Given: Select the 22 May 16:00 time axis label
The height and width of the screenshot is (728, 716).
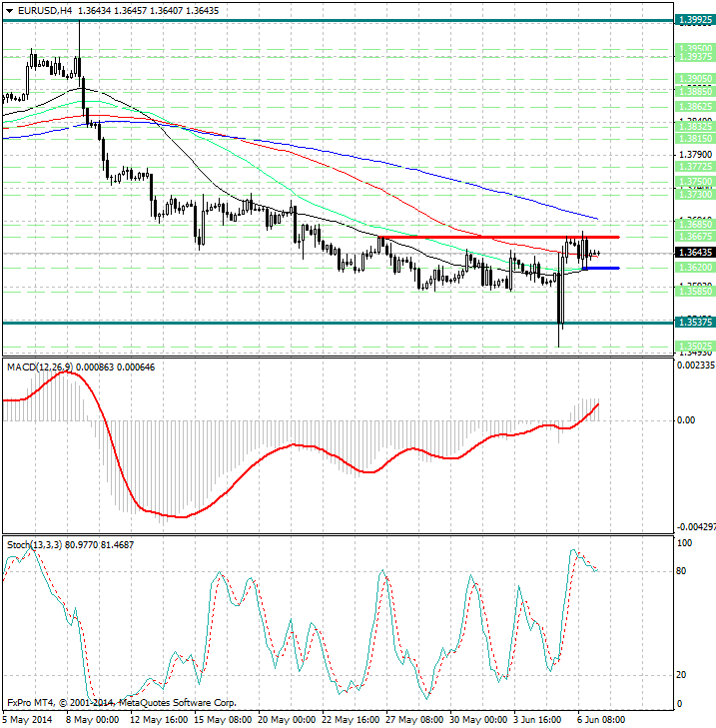Looking at the screenshot, I should click(x=351, y=720).
